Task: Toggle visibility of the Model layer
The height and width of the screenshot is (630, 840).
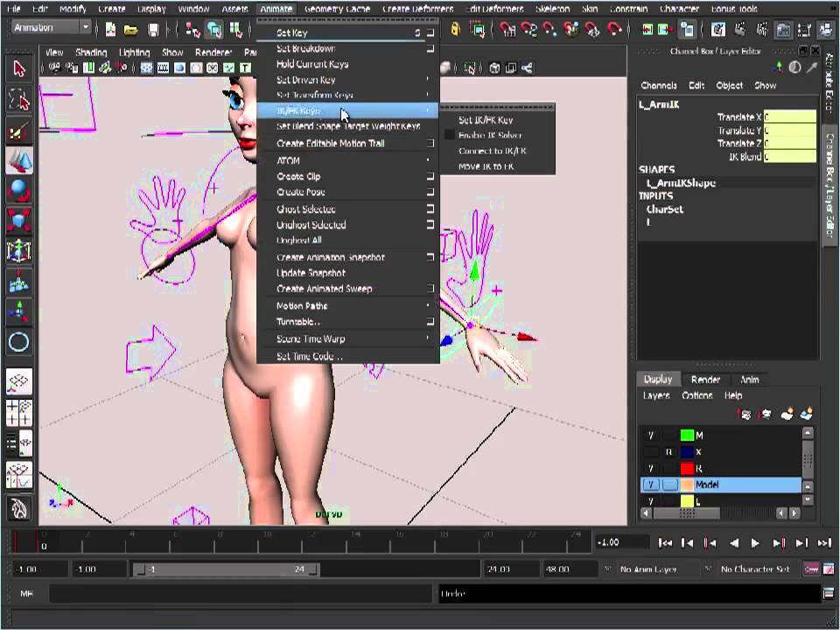Action: coord(650,485)
